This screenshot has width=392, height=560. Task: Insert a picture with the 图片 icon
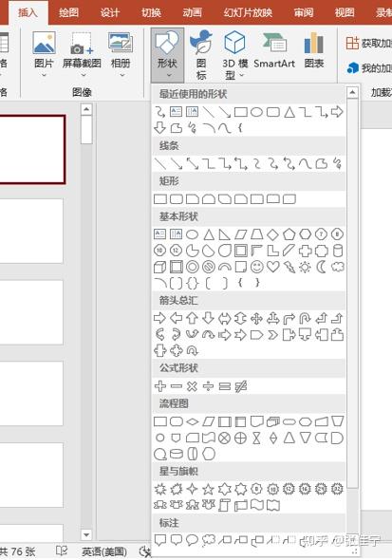(44, 43)
